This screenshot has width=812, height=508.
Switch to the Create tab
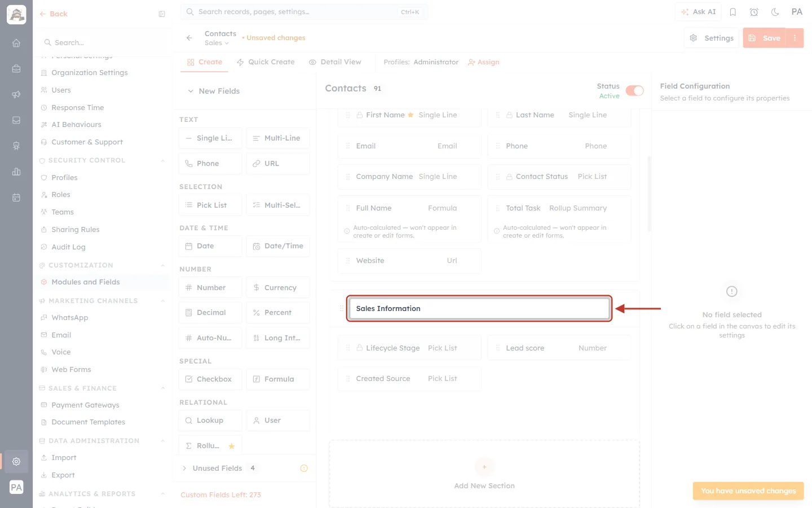click(x=205, y=62)
